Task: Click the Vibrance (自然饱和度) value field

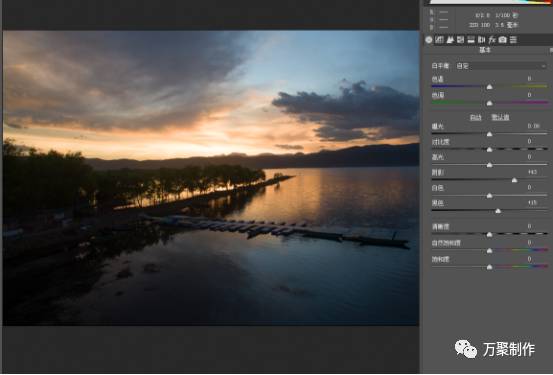Action: pos(529,243)
